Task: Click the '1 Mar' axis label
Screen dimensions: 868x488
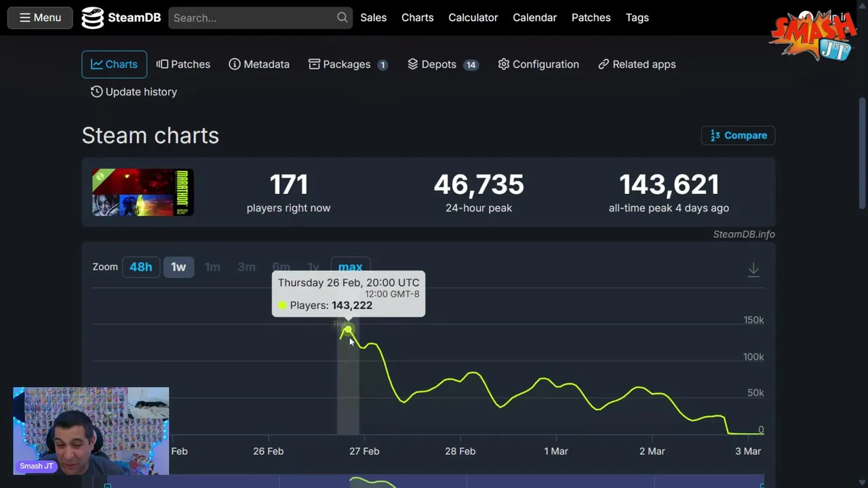Action: point(556,451)
